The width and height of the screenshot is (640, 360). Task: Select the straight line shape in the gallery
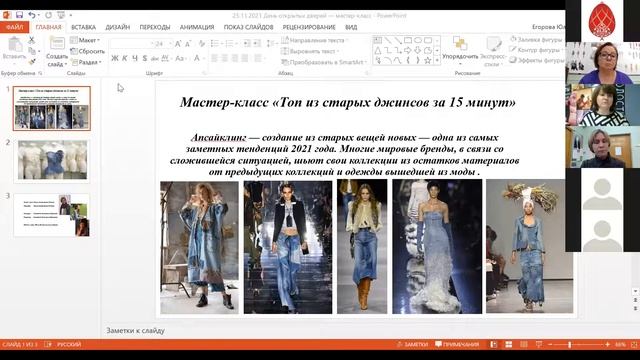click(x=387, y=40)
